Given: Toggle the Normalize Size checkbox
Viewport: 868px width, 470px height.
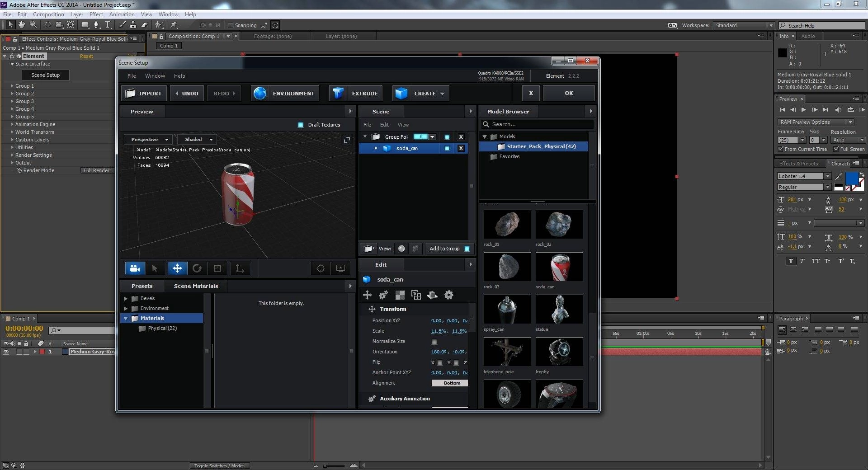Looking at the screenshot, I should click(x=434, y=342).
